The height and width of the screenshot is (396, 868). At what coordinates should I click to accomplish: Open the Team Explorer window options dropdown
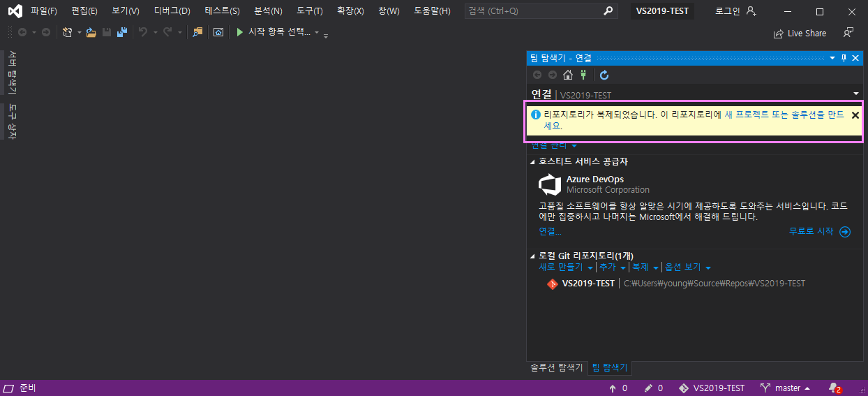click(832, 58)
